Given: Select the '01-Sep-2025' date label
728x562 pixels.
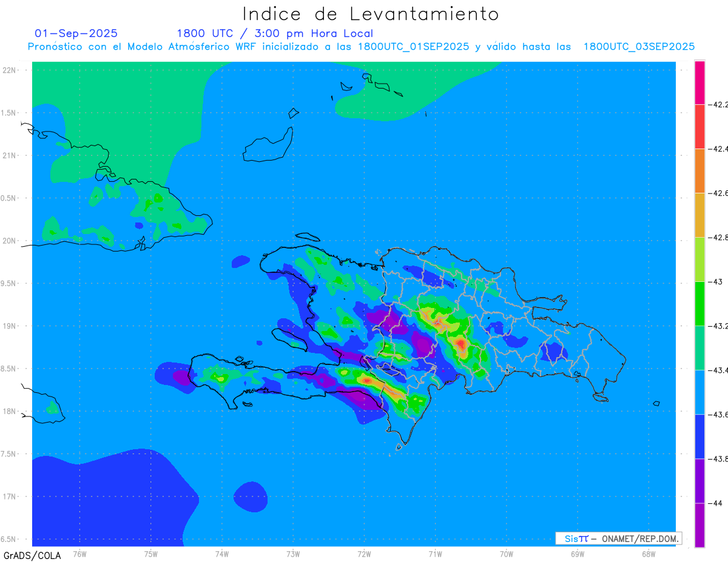Looking at the screenshot, I should pos(76,33).
